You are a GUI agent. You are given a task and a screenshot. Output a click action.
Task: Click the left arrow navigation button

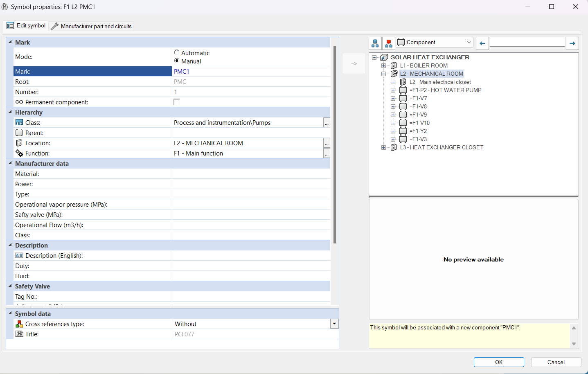pyautogui.click(x=482, y=43)
